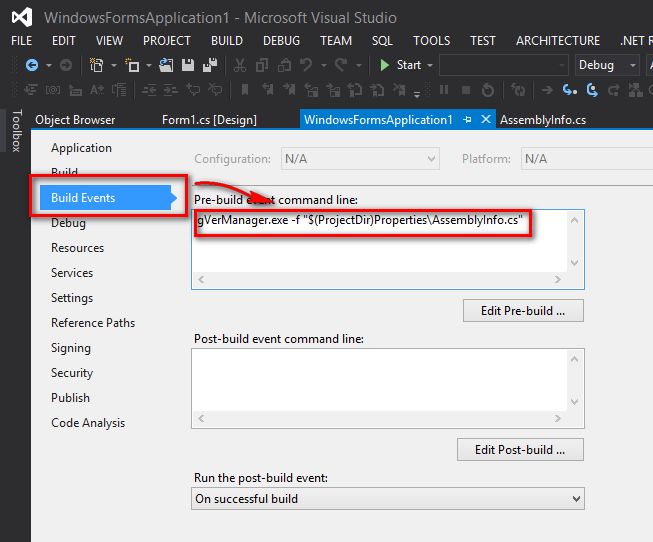Select the Code Analysis properties page
653x542 pixels.
pyautogui.click(x=88, y=423)
